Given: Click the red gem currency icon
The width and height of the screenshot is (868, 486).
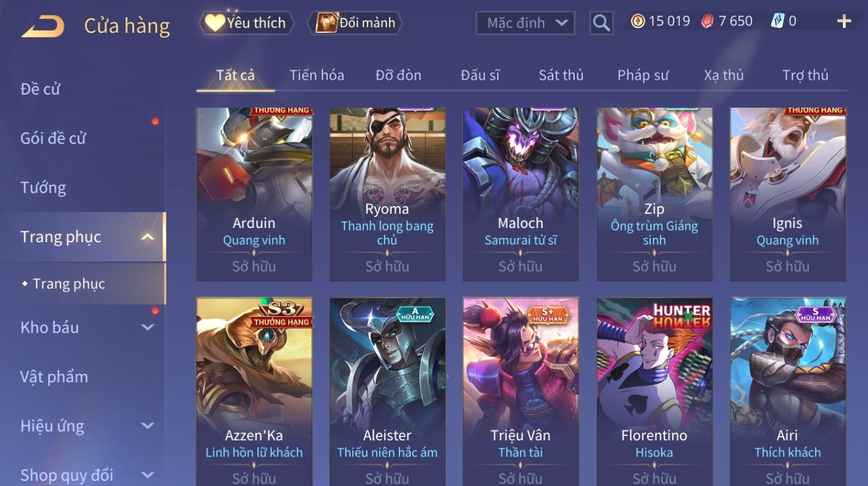Looking at the screenshot, I should (x=707, y=21).
